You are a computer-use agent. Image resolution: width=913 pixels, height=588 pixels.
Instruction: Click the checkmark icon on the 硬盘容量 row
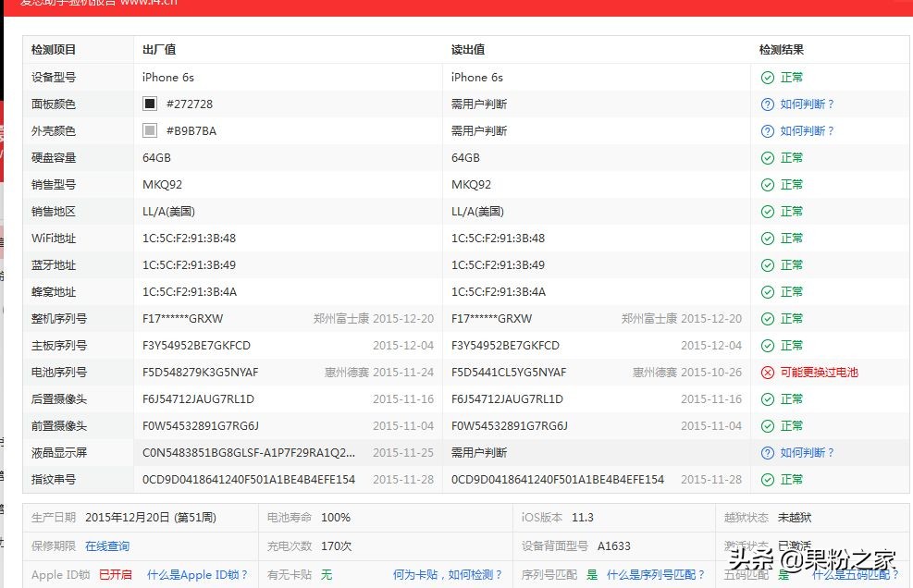(x=767, y=157)
